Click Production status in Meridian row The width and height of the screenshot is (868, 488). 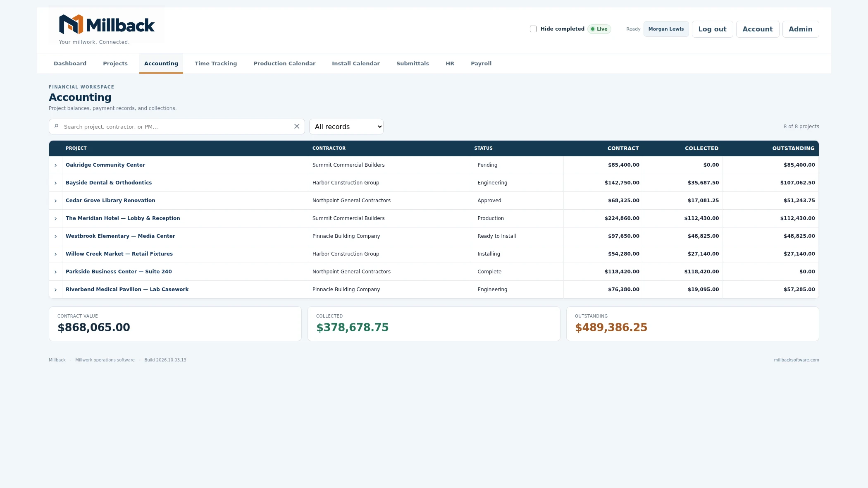click(x=491, y=218)
